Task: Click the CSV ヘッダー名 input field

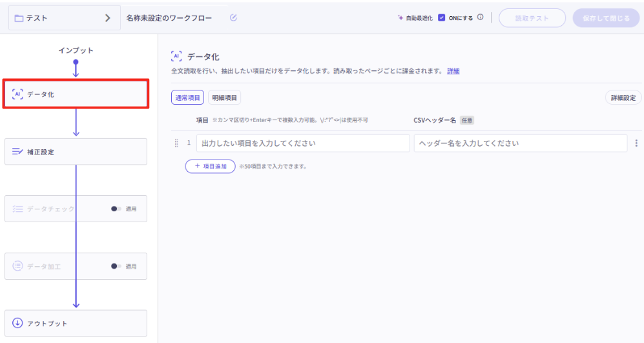Action: coord(520,143)
